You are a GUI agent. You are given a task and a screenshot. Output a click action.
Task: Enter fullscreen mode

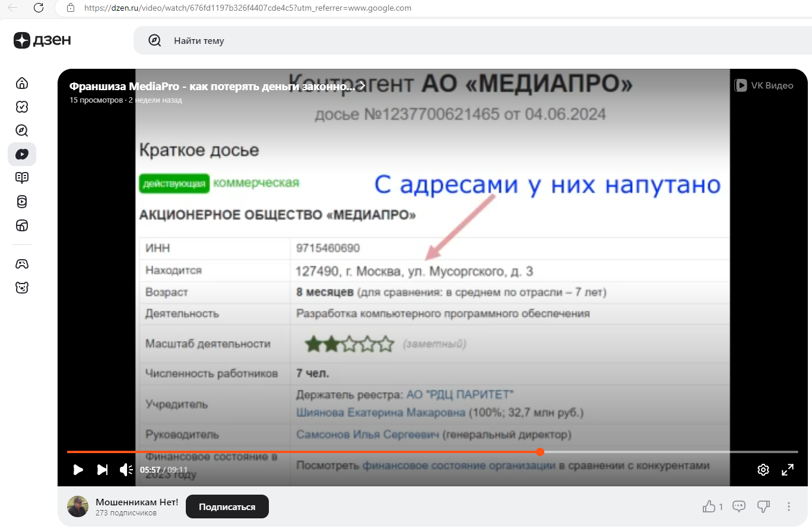tap(788, 470)
